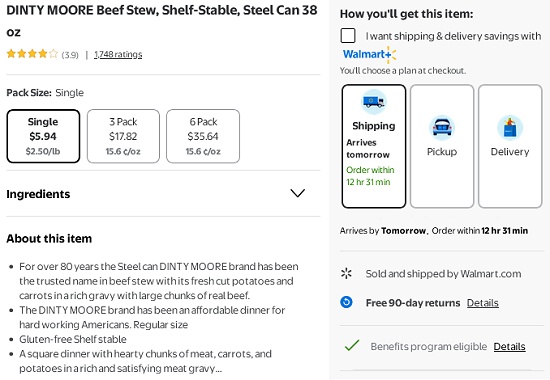
Task: Switch to the Delivery fulfillment option
Action: [510, 146]
